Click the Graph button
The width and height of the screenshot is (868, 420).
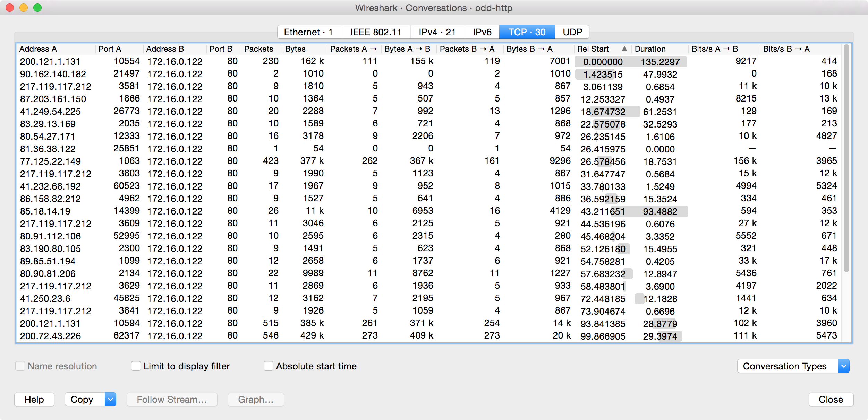256,399
